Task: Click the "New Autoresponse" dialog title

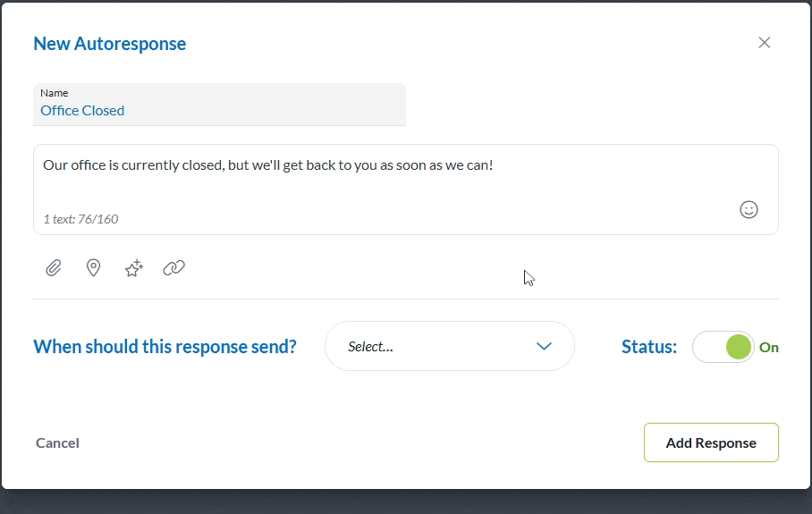Action: [109, 44]
